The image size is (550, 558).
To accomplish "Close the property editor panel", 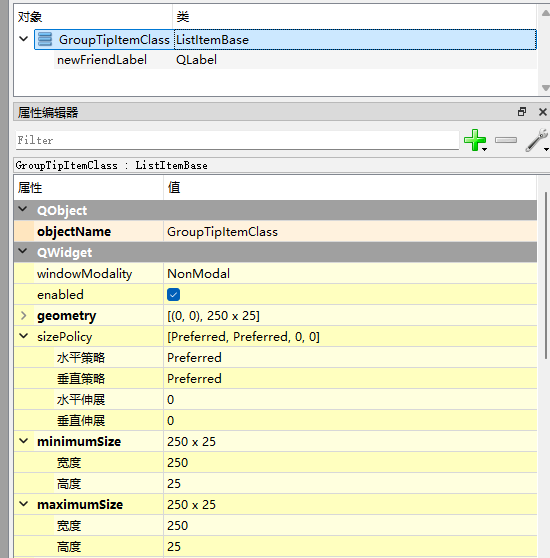I will (x=543, y=112).
